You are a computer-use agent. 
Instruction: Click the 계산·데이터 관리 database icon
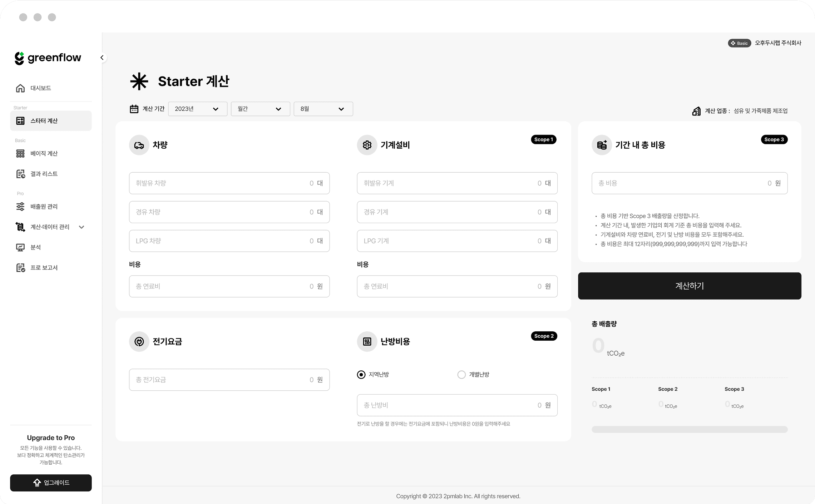coord(20,227)
